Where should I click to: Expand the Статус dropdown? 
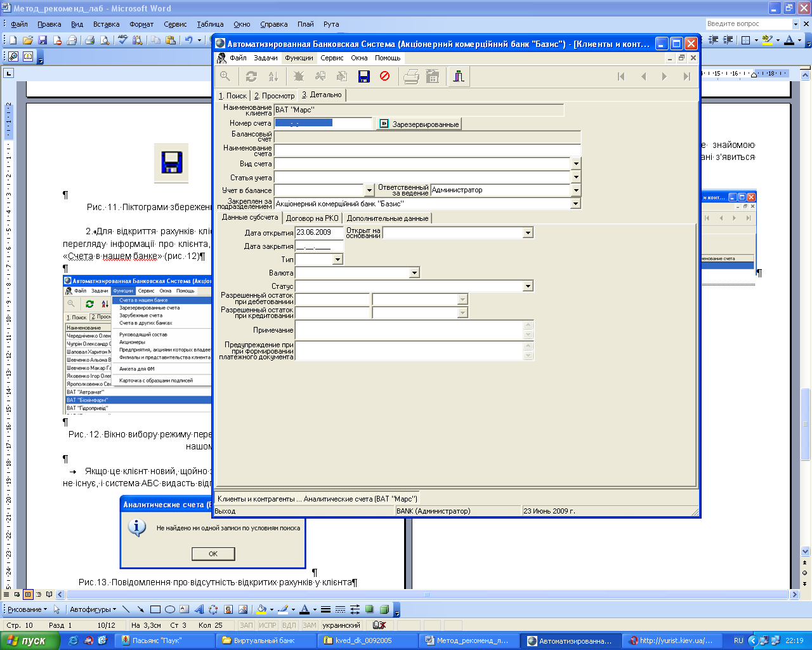(528, 286)
